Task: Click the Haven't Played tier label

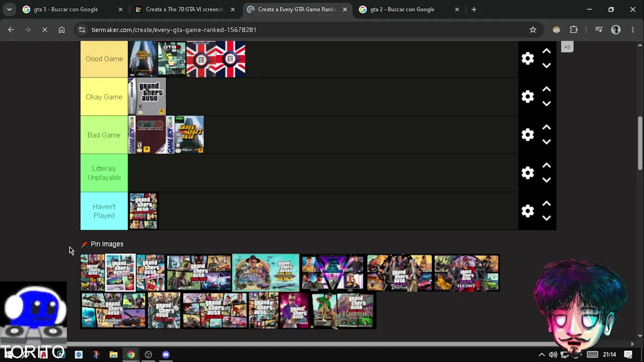Action: coord(104,211)
